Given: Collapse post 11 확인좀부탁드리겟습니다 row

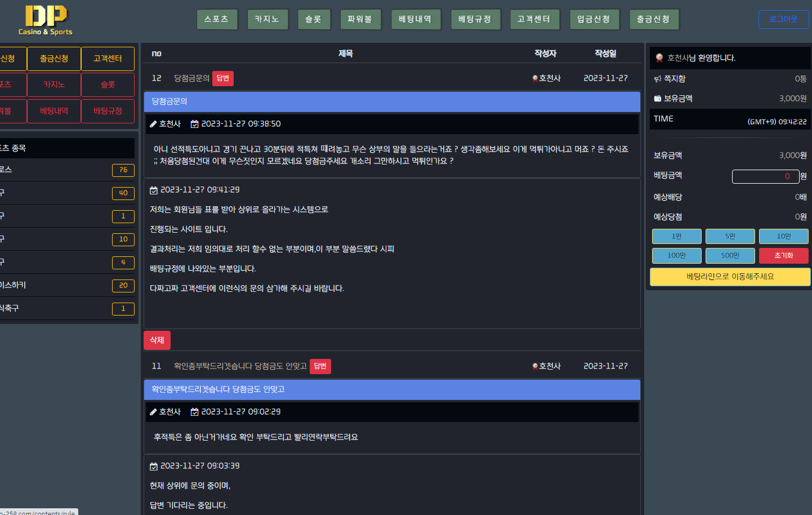Looking at the screenshot, I should point(240,366).
